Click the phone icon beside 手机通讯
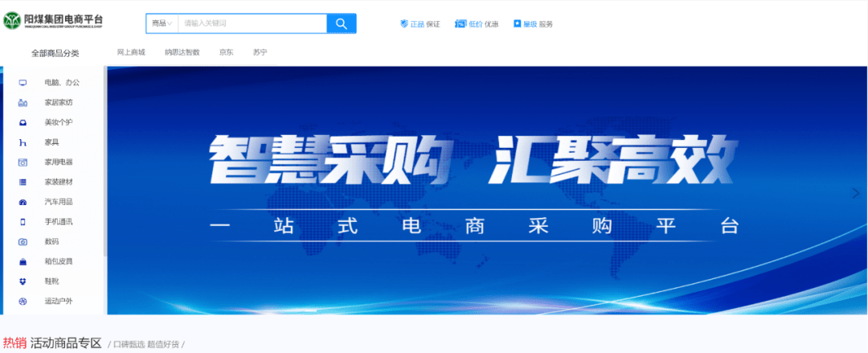 click(x=23, y=222)
